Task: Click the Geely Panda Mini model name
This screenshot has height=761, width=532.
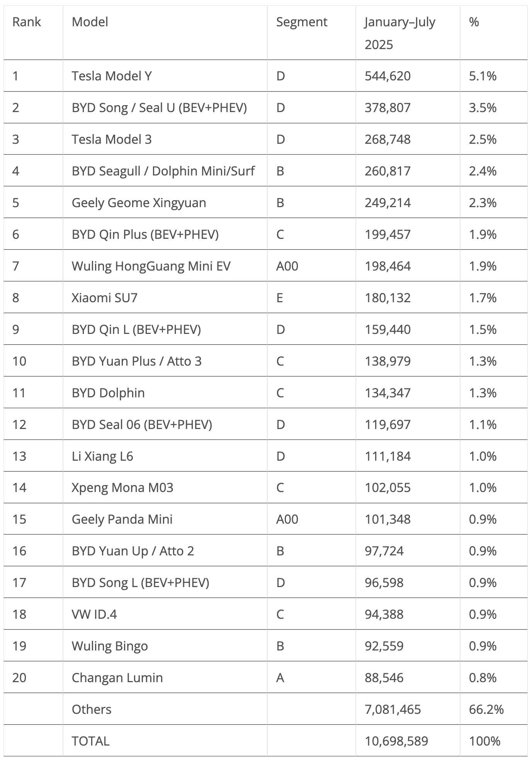Action: click(122, 519)
